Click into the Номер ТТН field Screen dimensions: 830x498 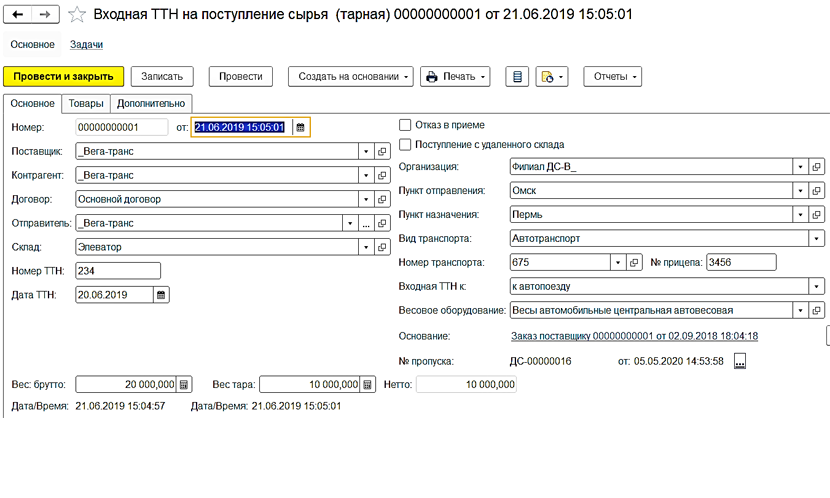[118, 271]
